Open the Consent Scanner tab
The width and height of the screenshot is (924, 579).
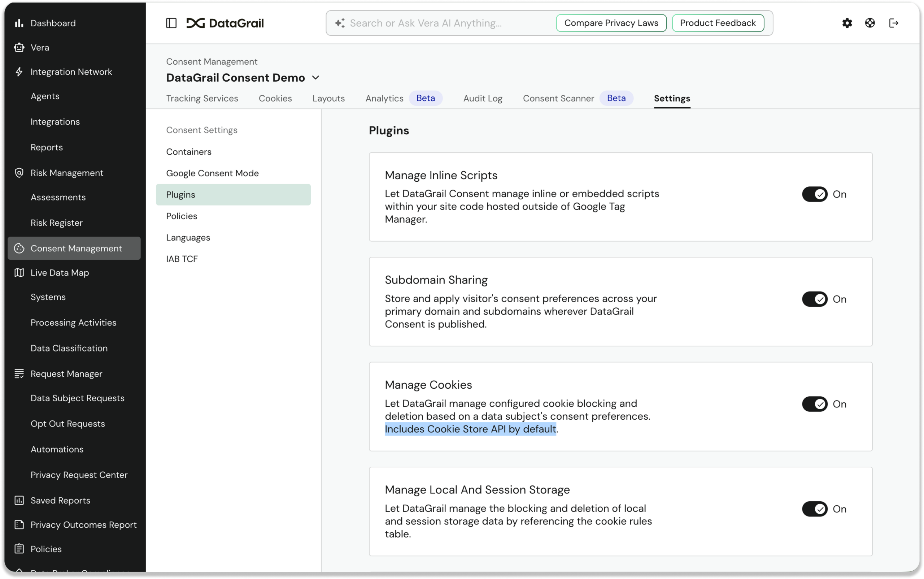coord(558,98)
